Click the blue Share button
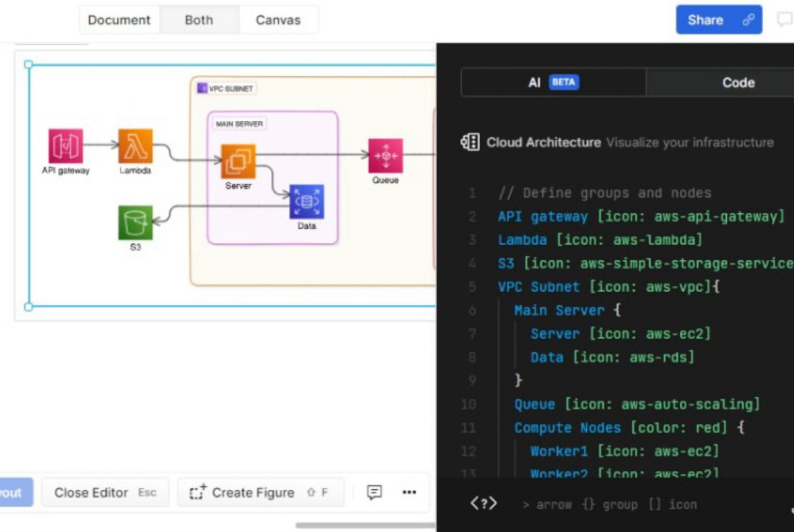 [x=719, y=20]
